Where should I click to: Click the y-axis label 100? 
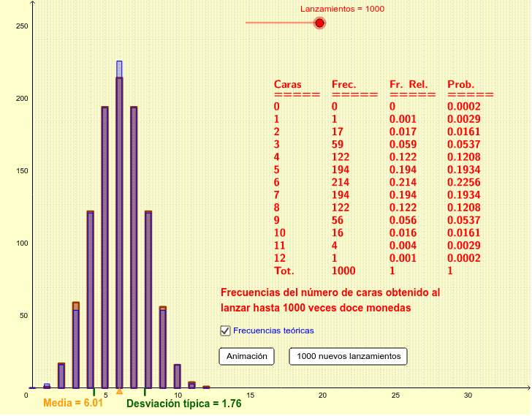coord(22,243)
